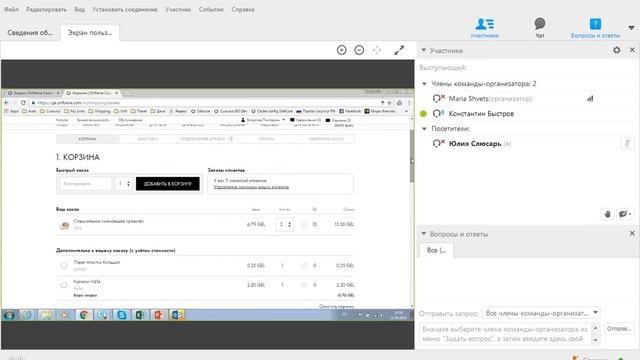640x360 pixels.
Task: Open the Событие menu
Action: [x=211, y=9]
